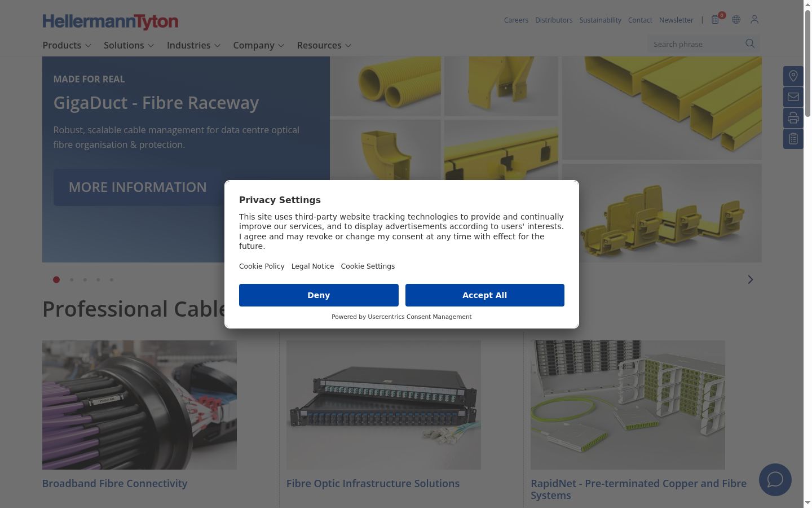Image resolution: width=812 pixels, height=508 pixels.
Task: Select the second carousel dot
Action: point(72,280)
